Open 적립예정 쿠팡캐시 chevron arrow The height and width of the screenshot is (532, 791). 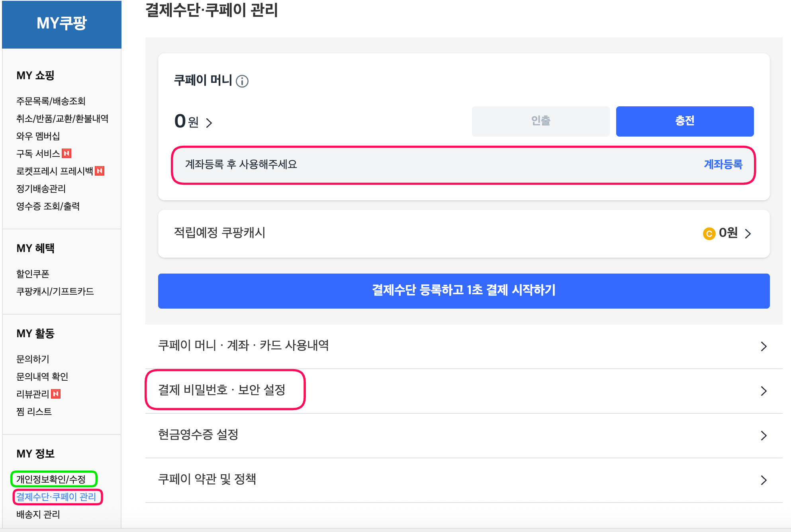748,234
